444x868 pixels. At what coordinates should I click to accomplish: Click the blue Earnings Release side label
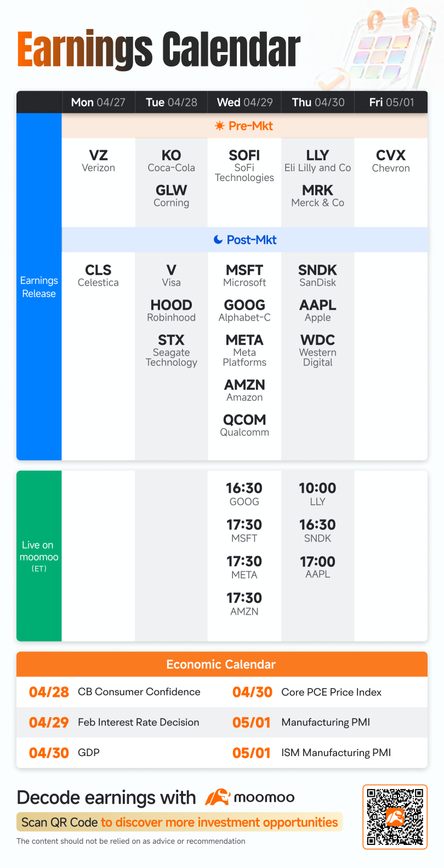pyautogui.click(x=39, y=287)
